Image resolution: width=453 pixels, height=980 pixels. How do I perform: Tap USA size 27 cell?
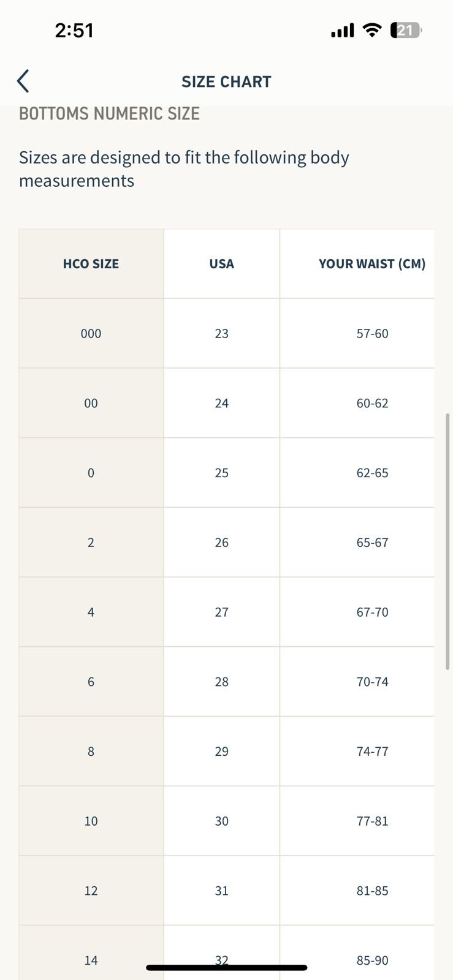221,612
